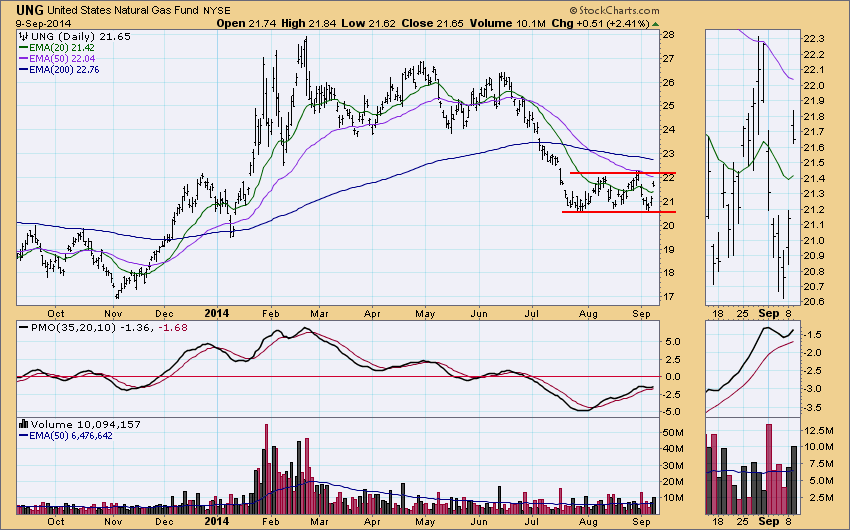Click the -1.5 zoom PMO axis label
The image size is (850, 530).
click(x=813, y=335)
